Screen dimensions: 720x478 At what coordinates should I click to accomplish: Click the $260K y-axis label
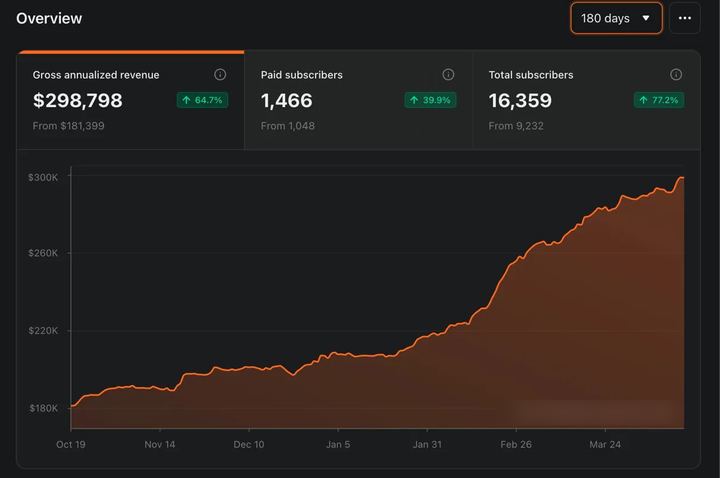coord(43,253)
